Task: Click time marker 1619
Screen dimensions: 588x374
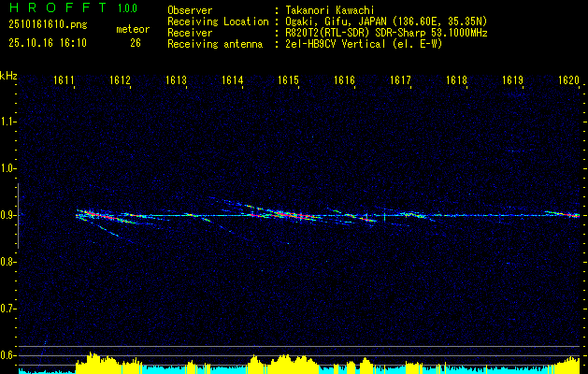Action: (x=512, y=79)
